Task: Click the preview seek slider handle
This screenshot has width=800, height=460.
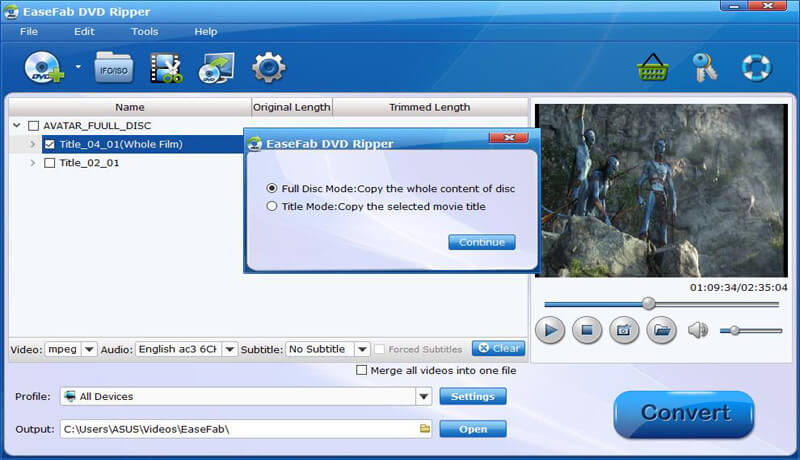Action: pyautogui.click(x=648, y=303)
